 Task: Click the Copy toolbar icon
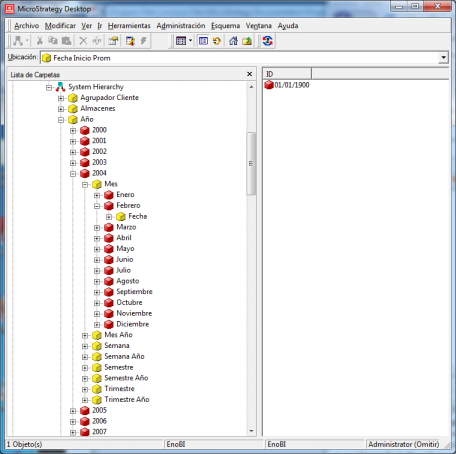[x=53, y=41]
